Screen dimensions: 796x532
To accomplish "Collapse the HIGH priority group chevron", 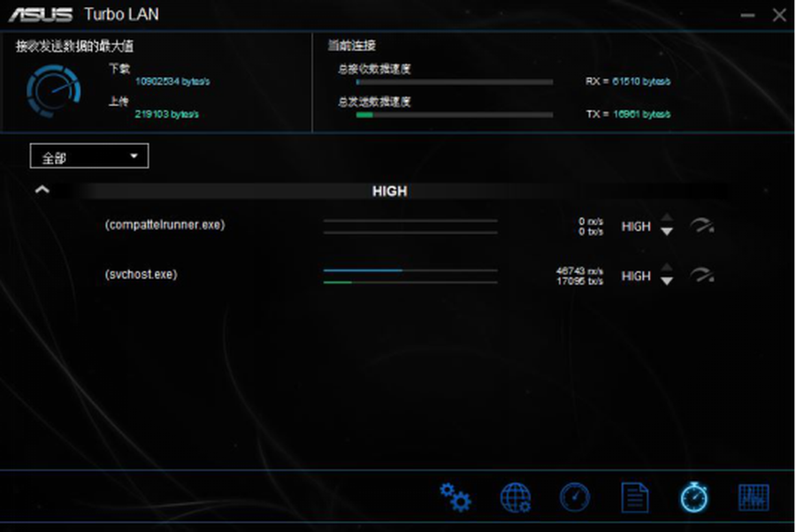I will (x=42, y=190).
